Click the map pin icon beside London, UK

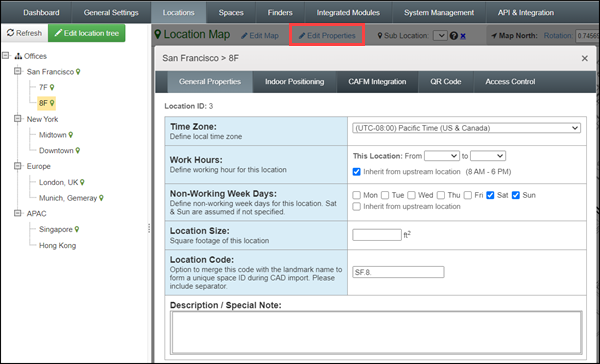click(82, 182)
